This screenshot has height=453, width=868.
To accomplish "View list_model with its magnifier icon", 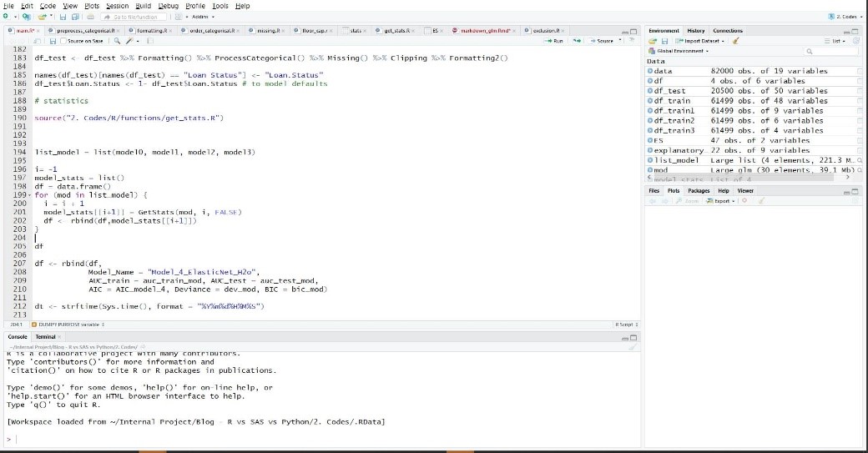I will [x=860, y=160].
